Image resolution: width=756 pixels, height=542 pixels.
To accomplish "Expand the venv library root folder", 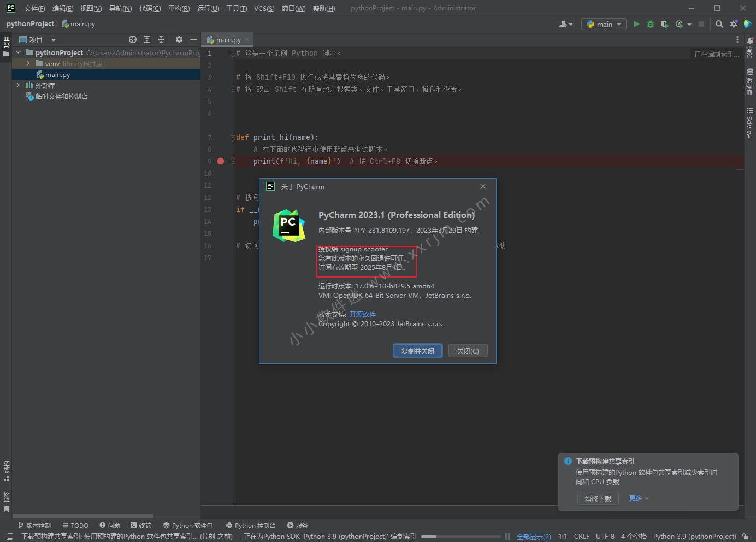I will [28, 63].
